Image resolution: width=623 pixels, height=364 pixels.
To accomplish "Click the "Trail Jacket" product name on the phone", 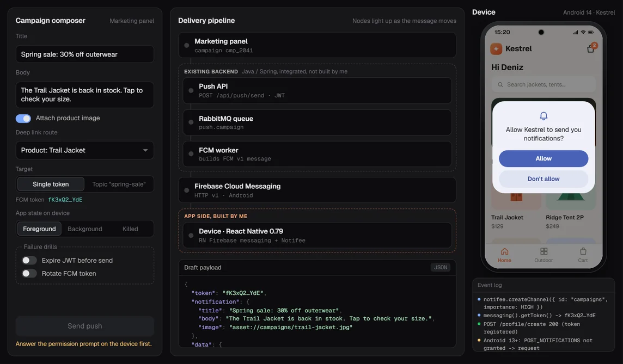I will pyautogui.click(x=507, y=218).
